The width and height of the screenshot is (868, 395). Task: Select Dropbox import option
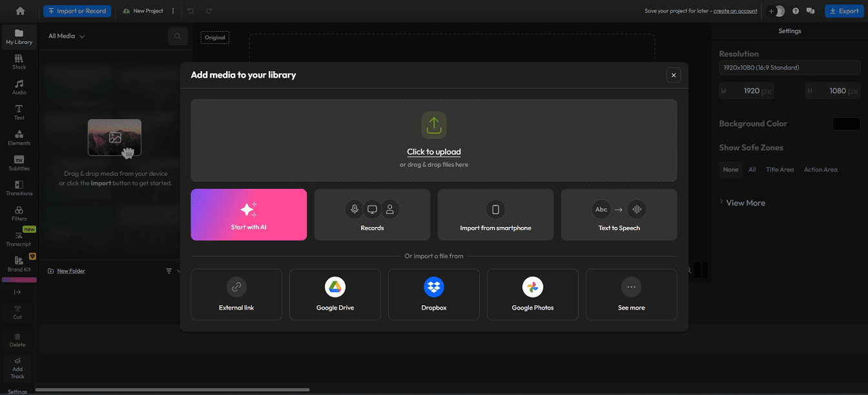[x=434, y=294]
